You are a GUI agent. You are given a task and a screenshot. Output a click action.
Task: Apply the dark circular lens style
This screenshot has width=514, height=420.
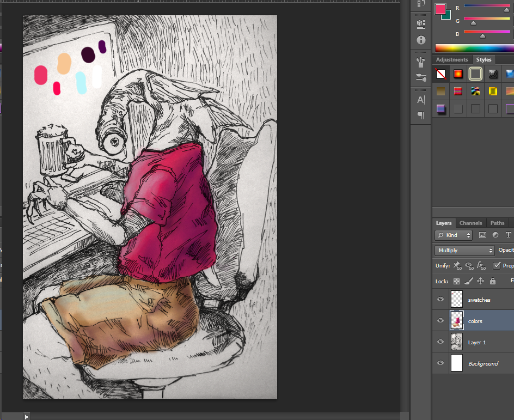point(493,74)
